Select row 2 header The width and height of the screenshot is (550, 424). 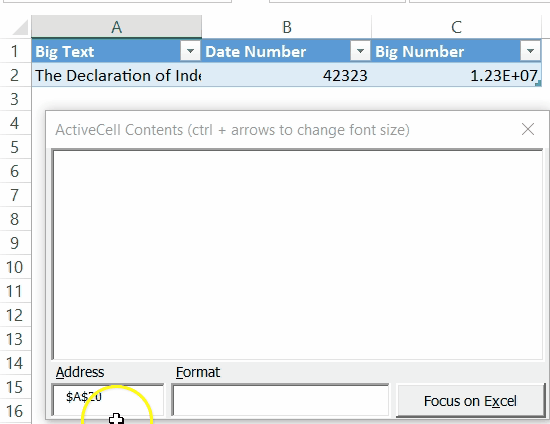[x=15, y=75]
